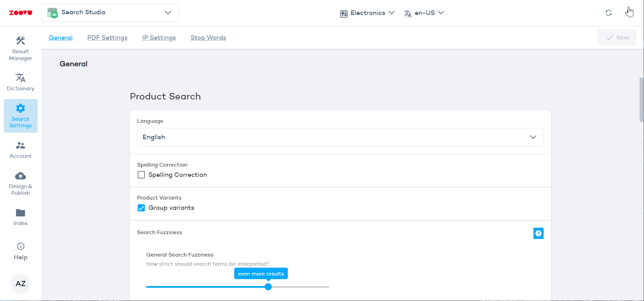Screen dimensions: 644x301
Task: Click the General Search Fuzziness slider handle
Action: click(268, 287)
